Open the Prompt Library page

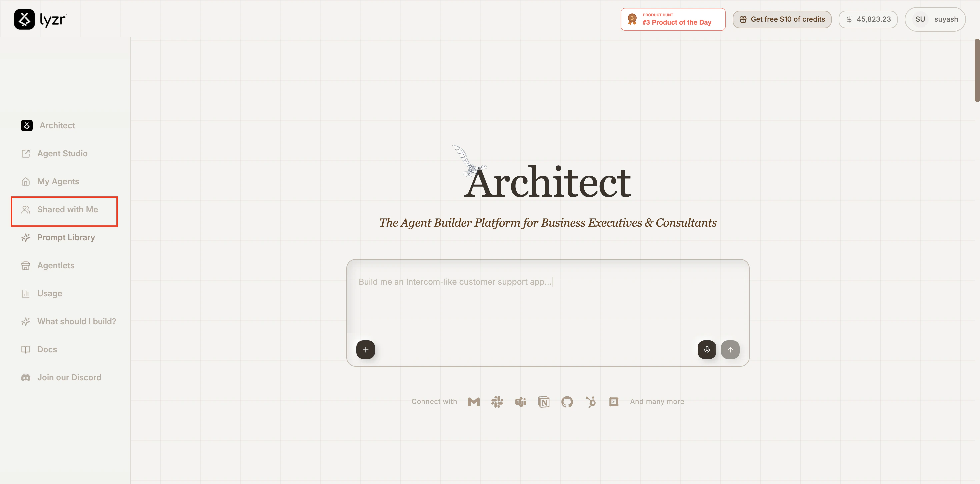(66, 237)
